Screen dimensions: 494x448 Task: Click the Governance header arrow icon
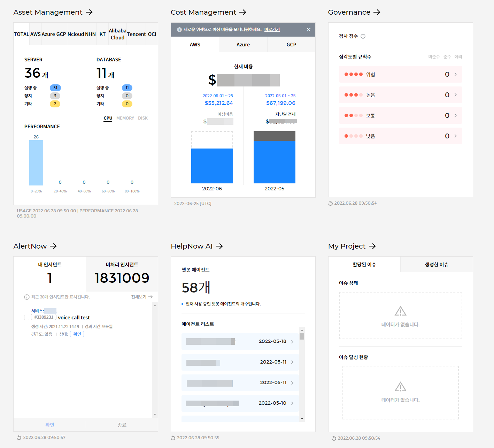[377, 12]
